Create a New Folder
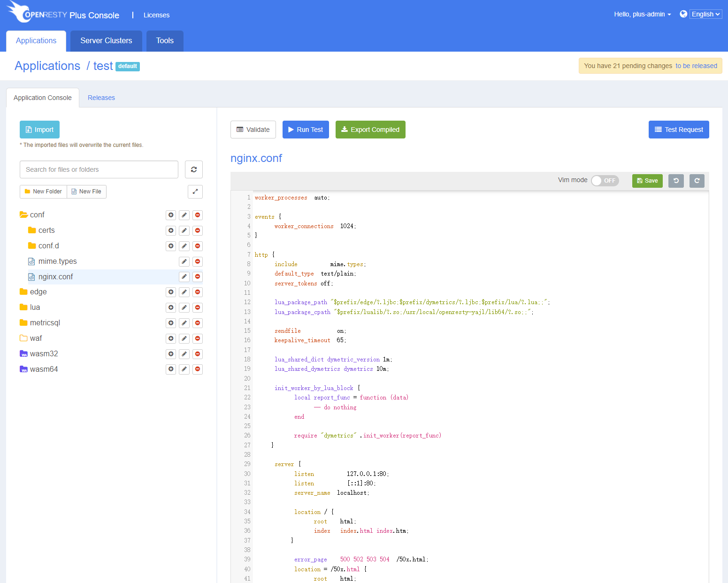 43,192
